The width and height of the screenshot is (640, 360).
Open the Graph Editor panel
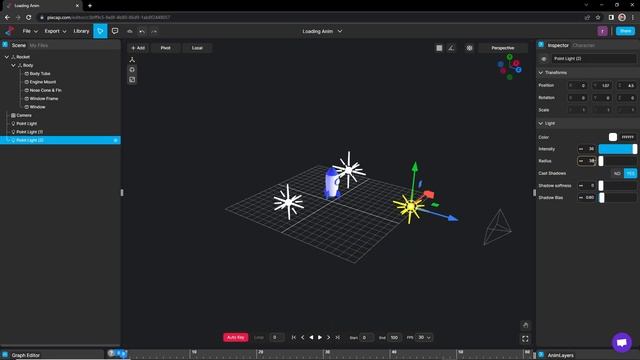click(25, 355)
